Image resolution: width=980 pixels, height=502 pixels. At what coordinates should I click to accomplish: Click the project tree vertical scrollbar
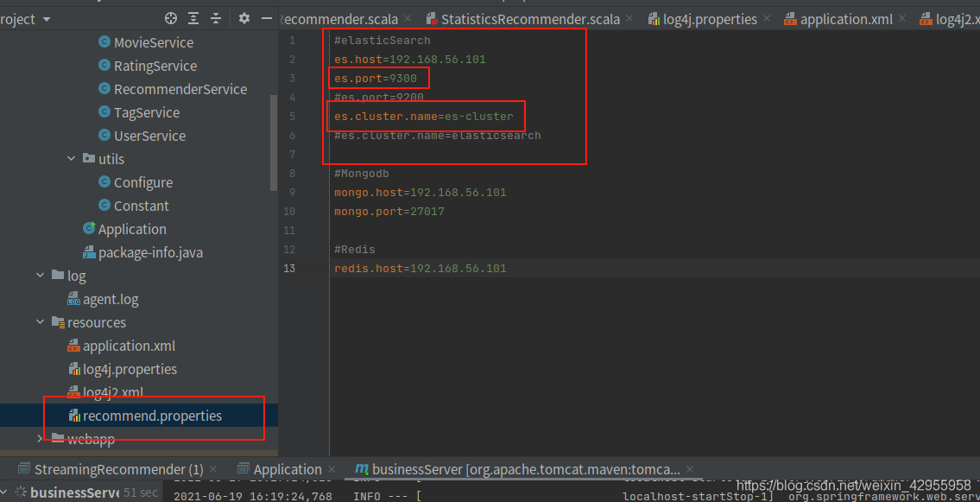click(273, 143)
